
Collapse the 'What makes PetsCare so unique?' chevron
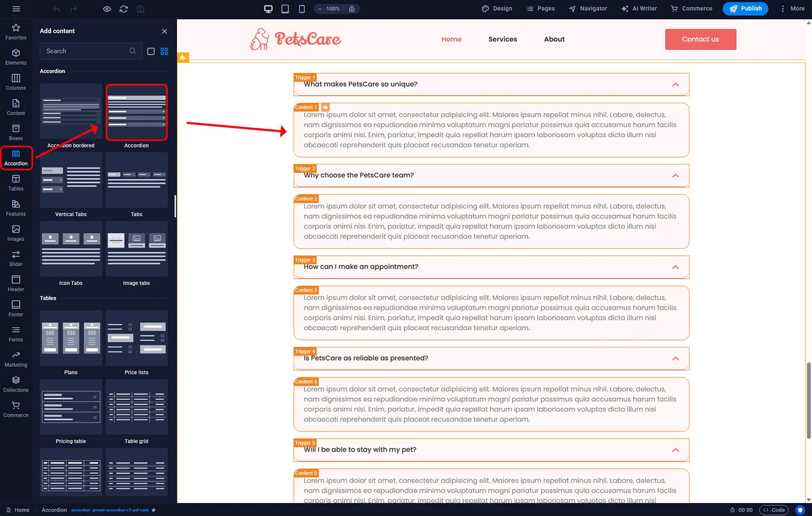click(676, 84)
